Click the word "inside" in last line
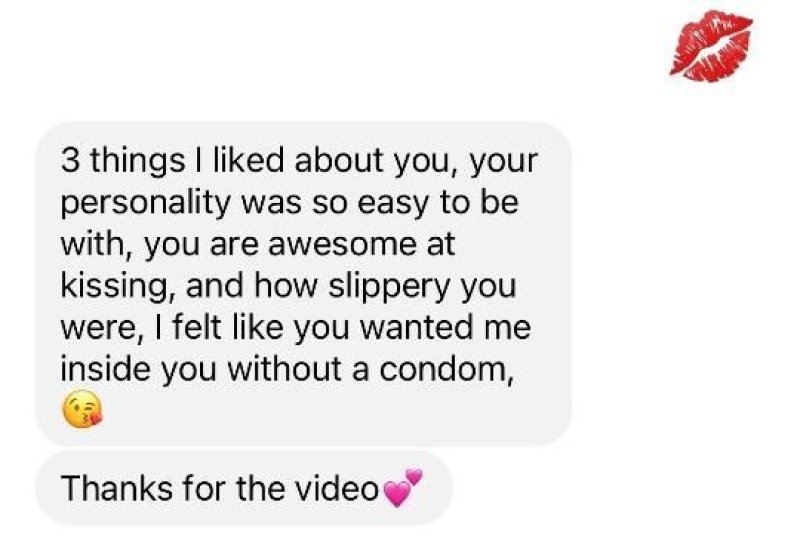800x548 pixels. (x=106, y=368)
